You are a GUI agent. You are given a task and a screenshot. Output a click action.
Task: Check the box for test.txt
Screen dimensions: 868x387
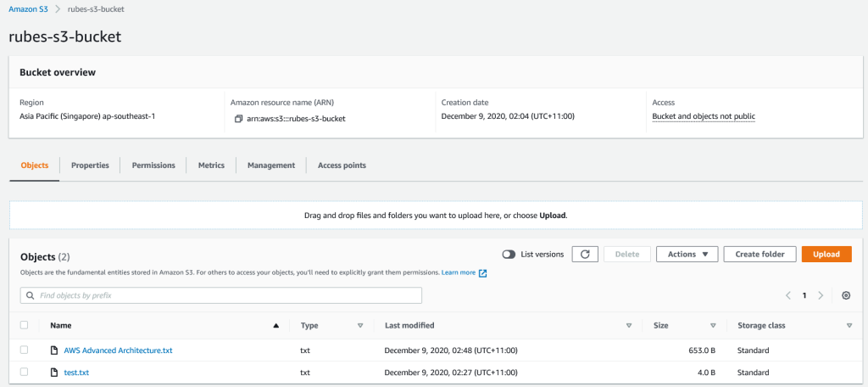[x=24, y=372]
